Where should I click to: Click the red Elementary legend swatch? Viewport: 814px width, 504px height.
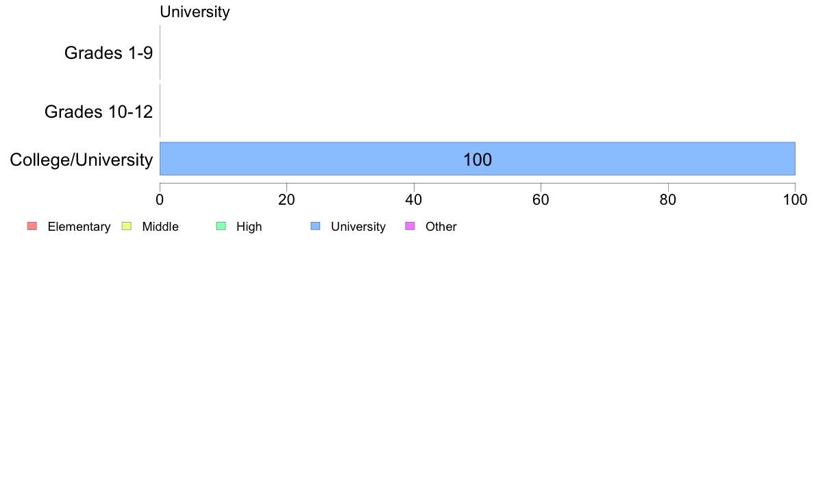pos(32,226)
